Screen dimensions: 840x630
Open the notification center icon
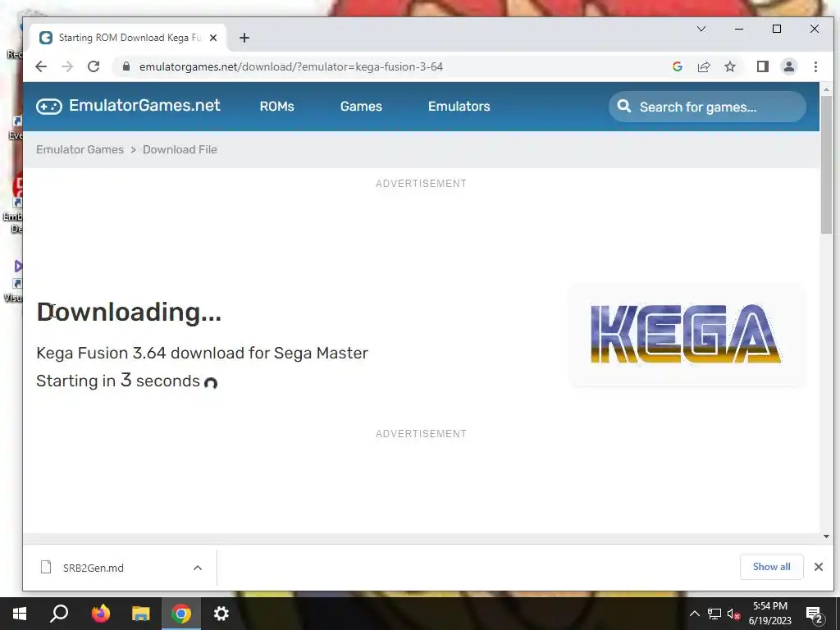click(815, 614)
